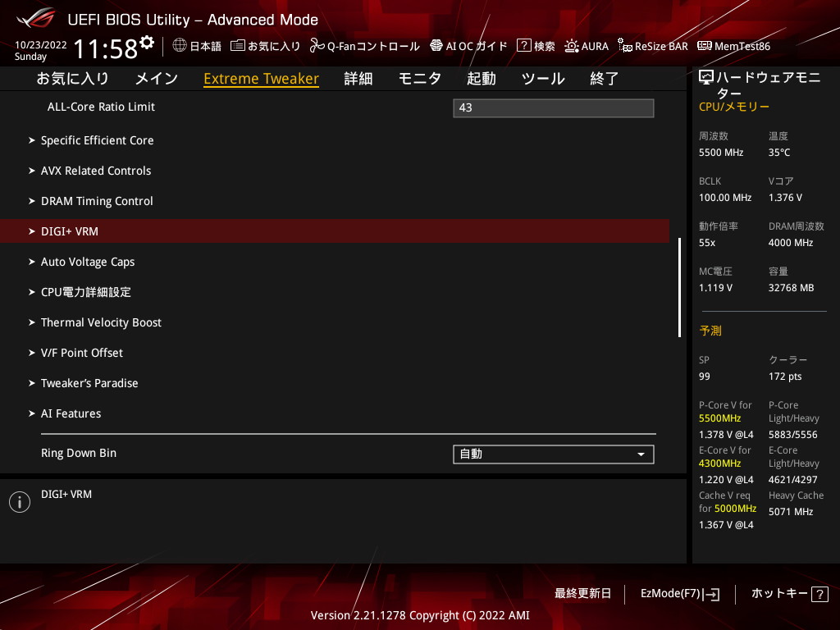Click the 5071 MHz Heavy Cache value
Screen dimensions: 840x630
pos(791,512)
